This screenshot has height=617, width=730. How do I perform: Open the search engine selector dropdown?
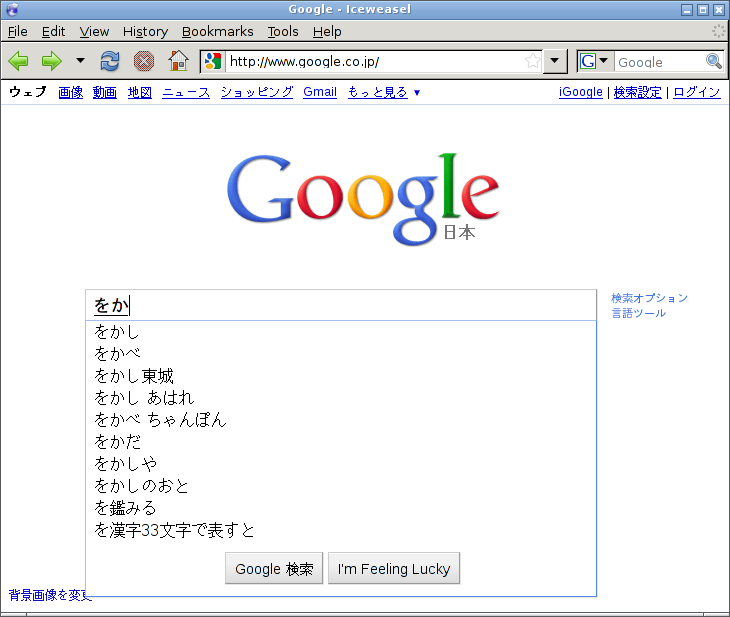click(x=594, y=61)
